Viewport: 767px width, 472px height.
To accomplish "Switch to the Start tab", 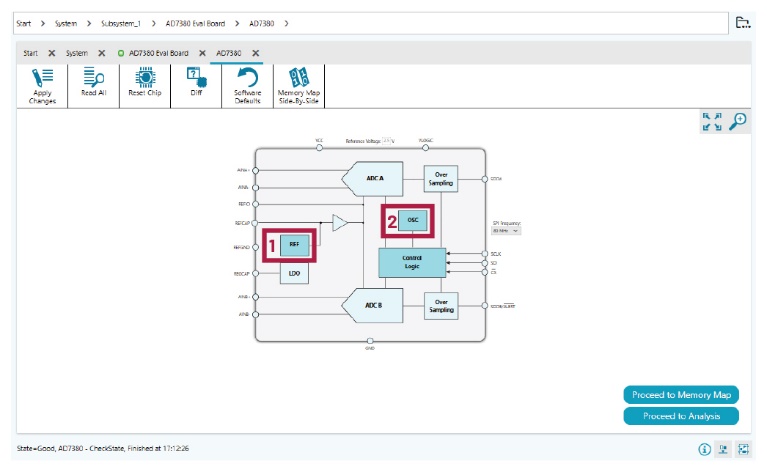I will point(30,53).
